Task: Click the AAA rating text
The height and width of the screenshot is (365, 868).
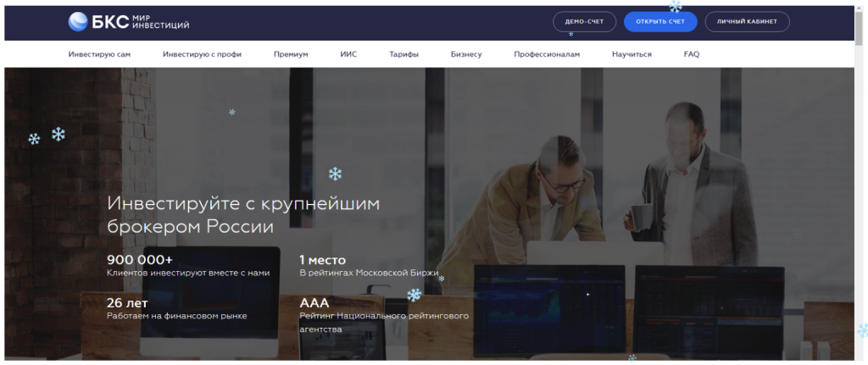Action: 314,302
